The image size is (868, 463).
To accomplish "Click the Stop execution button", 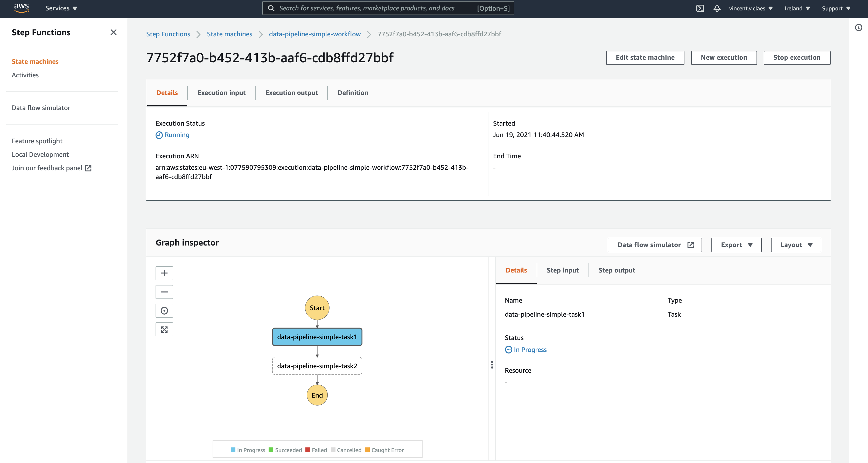I will click(796, 58).
